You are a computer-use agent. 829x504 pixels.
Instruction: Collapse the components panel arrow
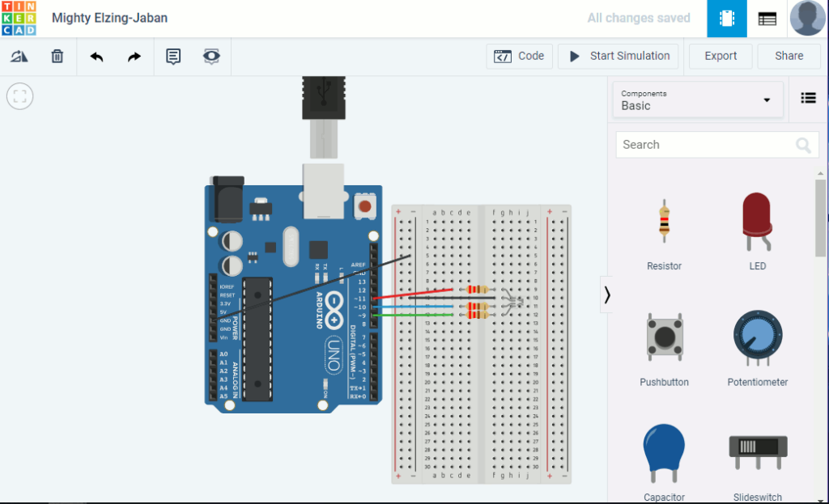607,294
